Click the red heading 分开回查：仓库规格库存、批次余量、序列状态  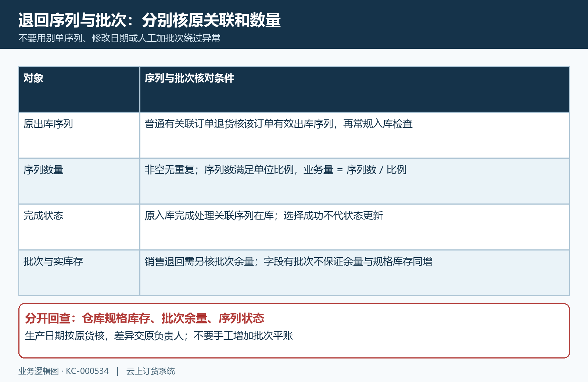coord(144,318)
